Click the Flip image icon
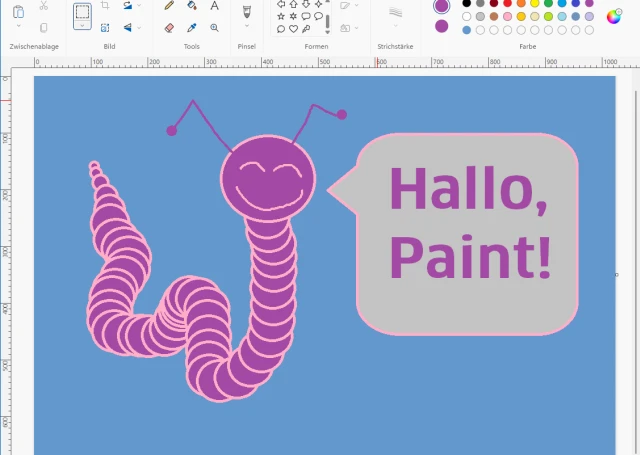This screenshot has height=455, width=640. 128,27
